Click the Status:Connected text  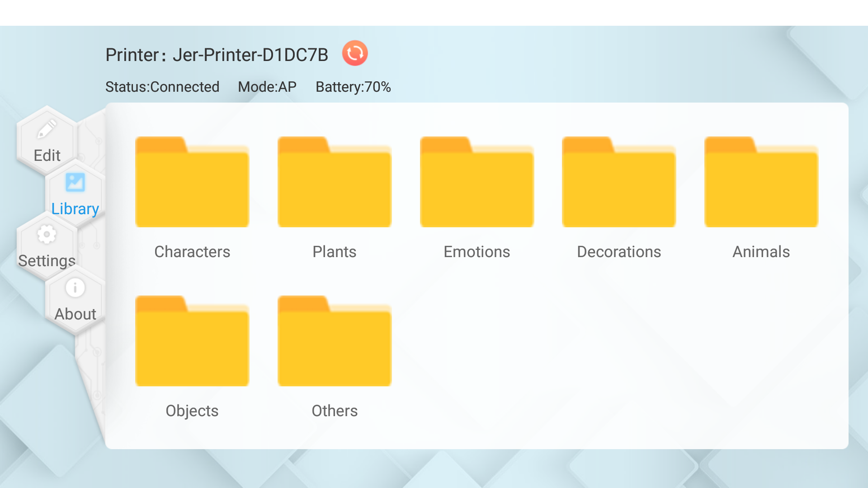pyautogui.click(x=162, y=87)
